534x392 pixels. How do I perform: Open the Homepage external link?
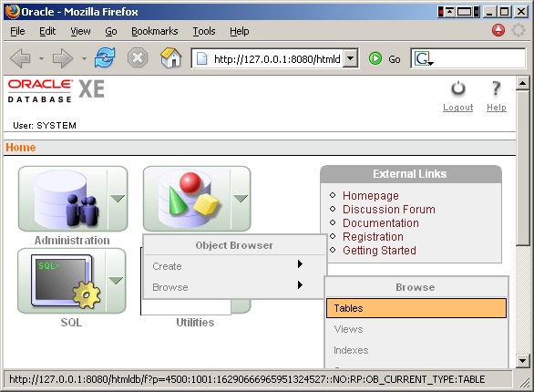[x=371, y=196]
